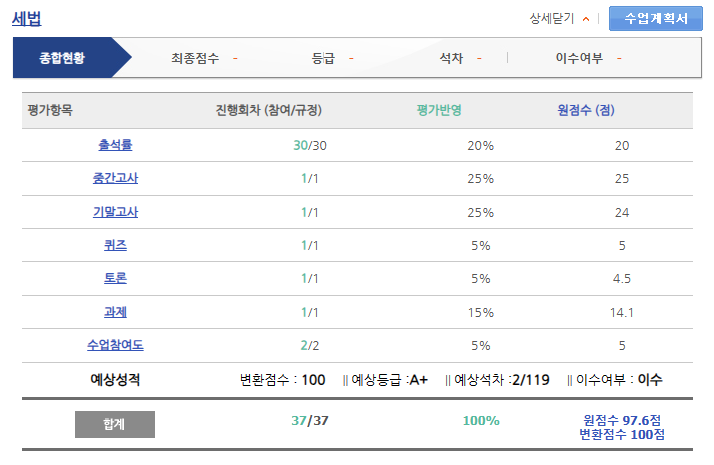Open the 수업참여도 participation link
714x465 pixels.
(115, 345)
